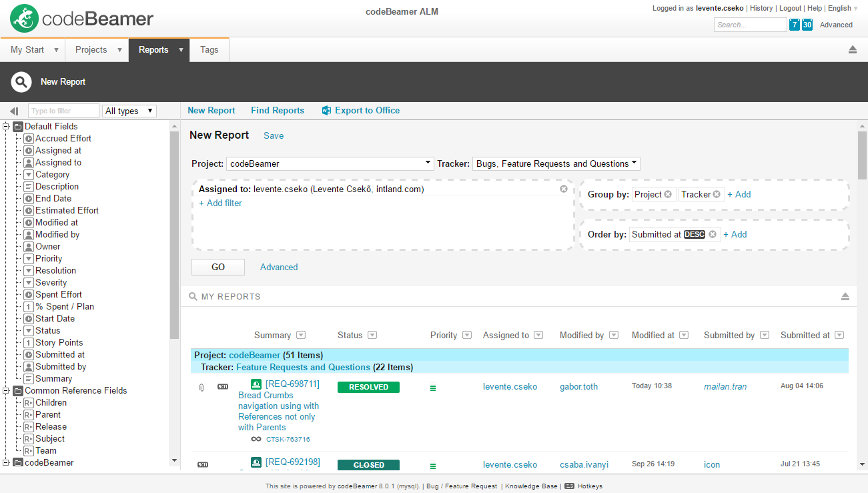Click the association link icon near CTSK-783716
Viewport: 868px width, 493px height.
point(256,439)
